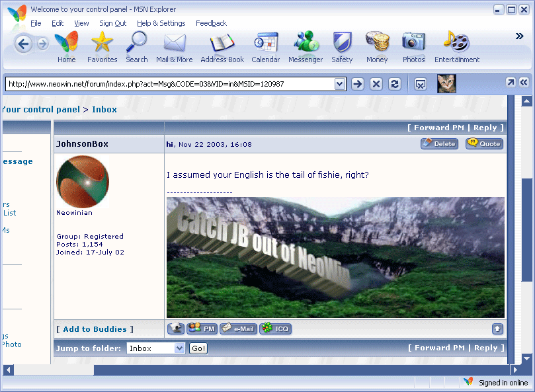Click horizontal scrollbar right arrow
The height and width of the screenshot is (392, 535).
pos(515,370)
